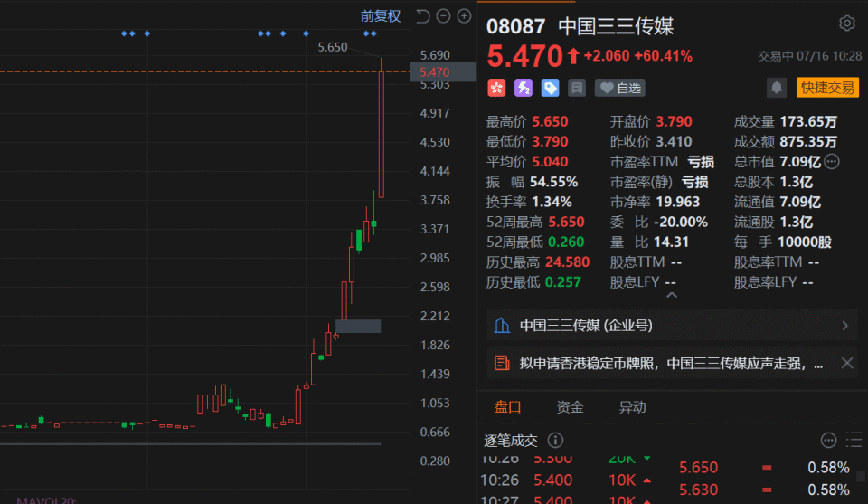Click stock code 08087 title
The height and width of the screenshot is (504, 868).
click(515, 26)
